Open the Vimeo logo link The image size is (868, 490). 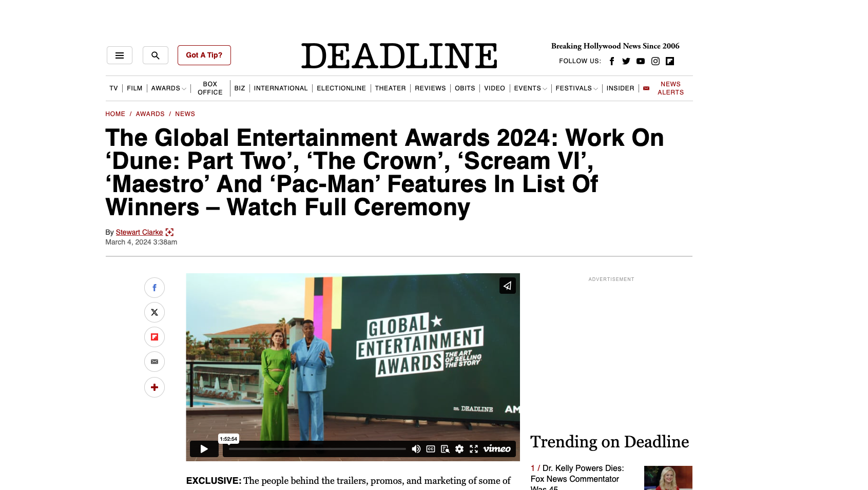pos(497,449)
